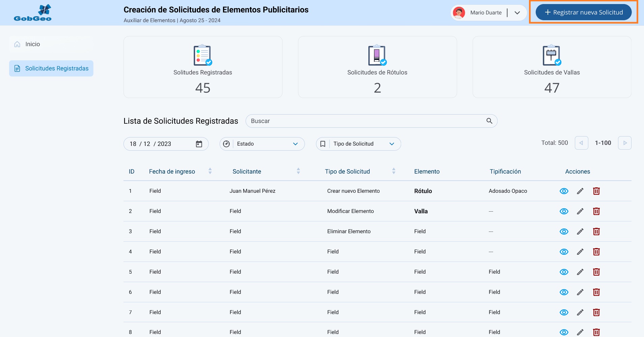Click the GobGeo logo
644x337 pixels.
[33, 13]
